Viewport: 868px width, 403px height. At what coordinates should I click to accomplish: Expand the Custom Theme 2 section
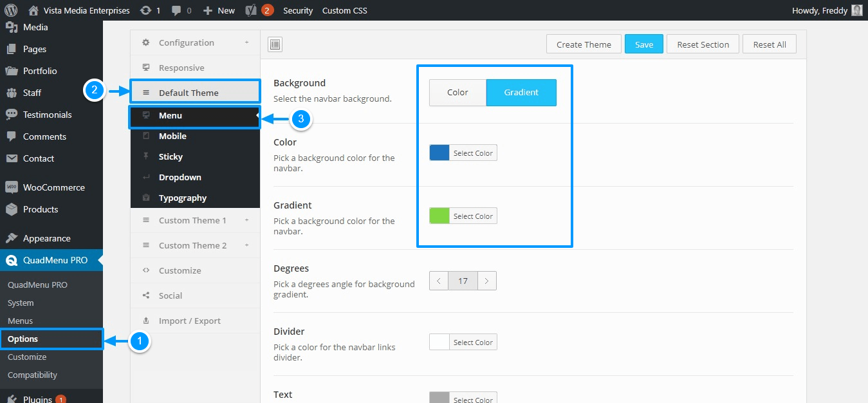click(x=195, y=245)
